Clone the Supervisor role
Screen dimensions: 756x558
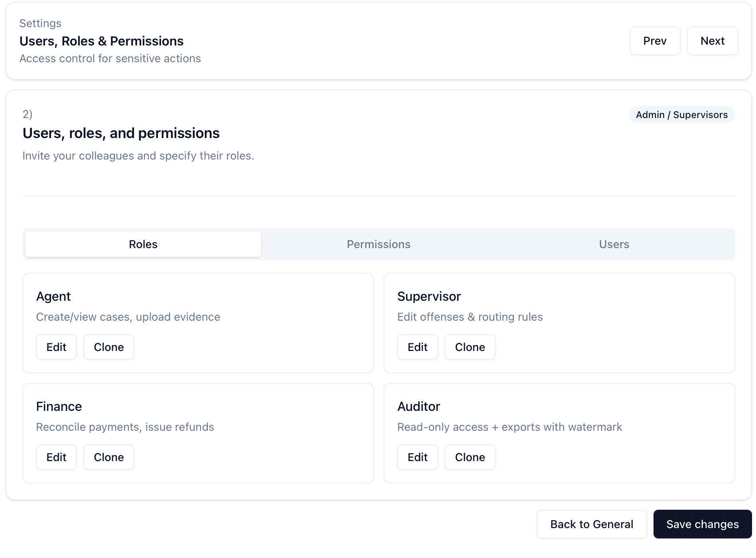click(470, 347)
